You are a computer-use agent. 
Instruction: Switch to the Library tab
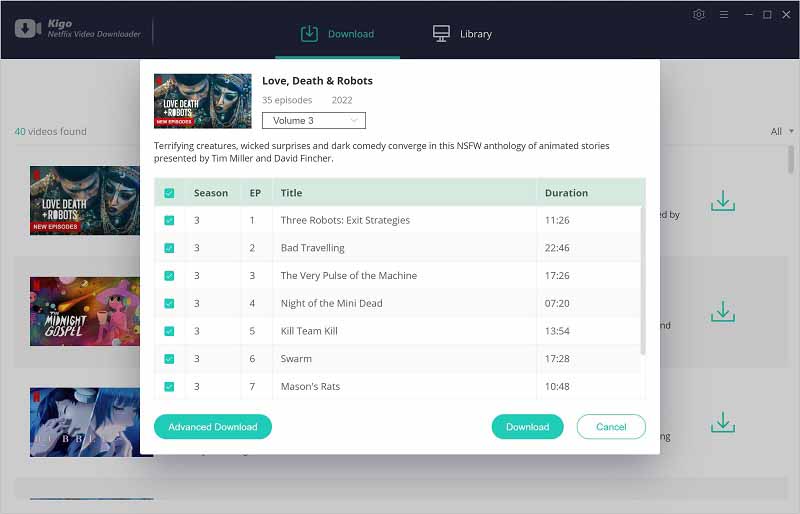tap(462, 34)
